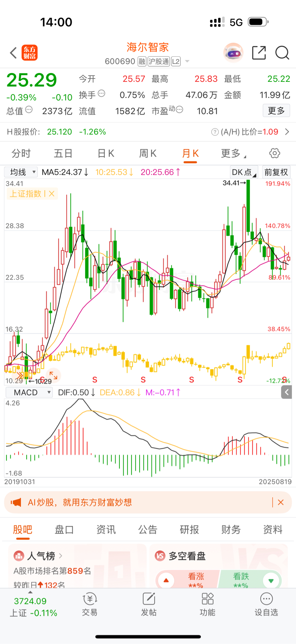Switch to the 盘口 tab
Image resolution: width=296 pixels, height=644 pixels.
coord(64,529)
